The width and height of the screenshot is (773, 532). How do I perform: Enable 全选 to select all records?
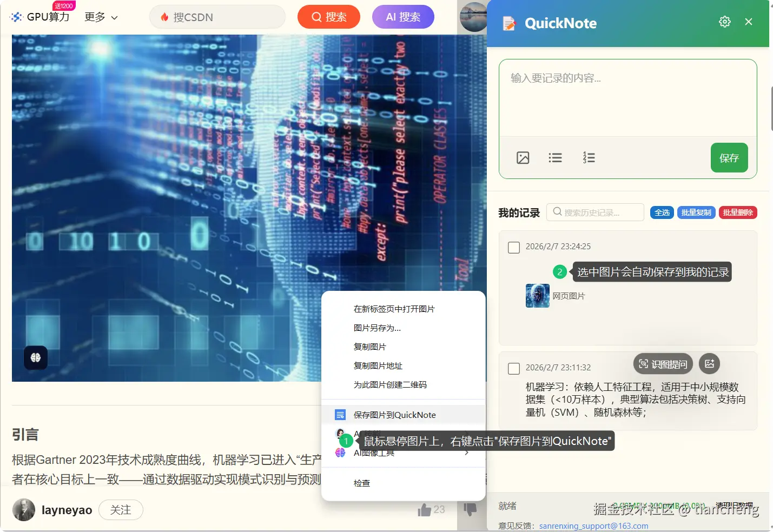(x=662, y=212)
